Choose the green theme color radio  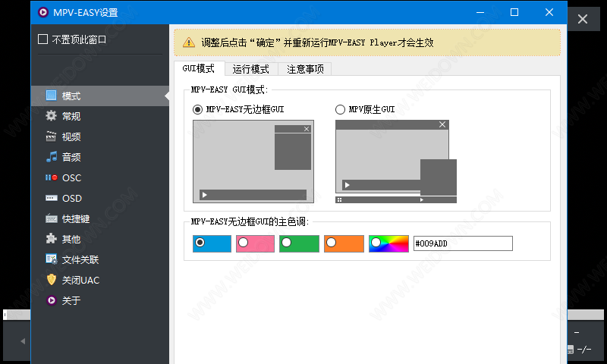(287, 242)
